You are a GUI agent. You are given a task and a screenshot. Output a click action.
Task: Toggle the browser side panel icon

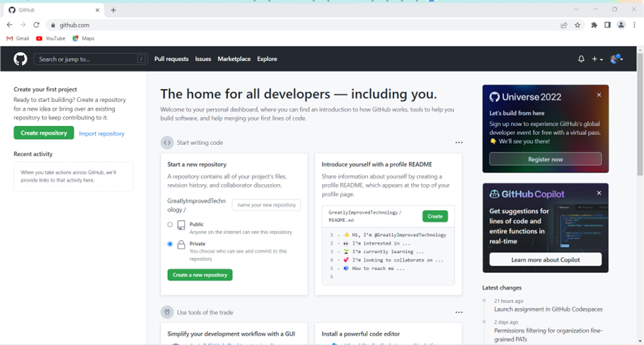608,25
